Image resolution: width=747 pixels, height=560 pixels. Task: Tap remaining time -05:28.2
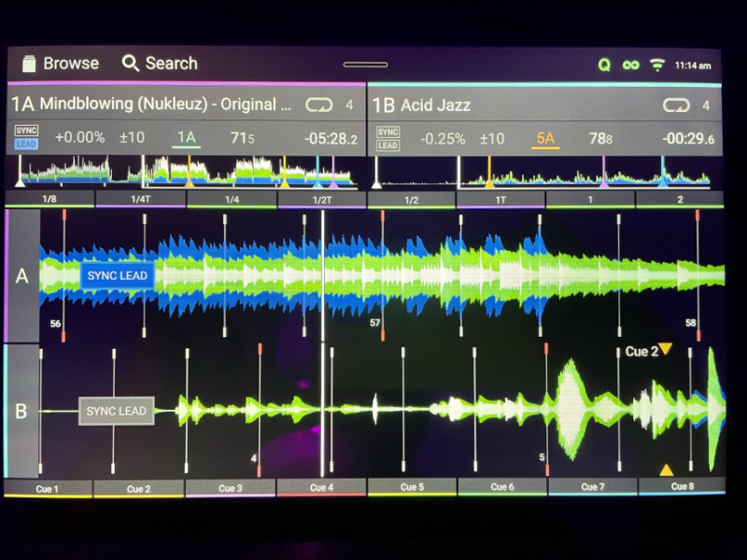click(x=331, y=138)
